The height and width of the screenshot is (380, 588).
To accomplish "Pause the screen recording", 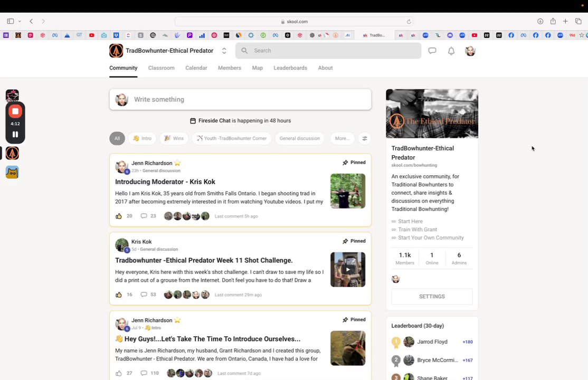I will 15,134.
